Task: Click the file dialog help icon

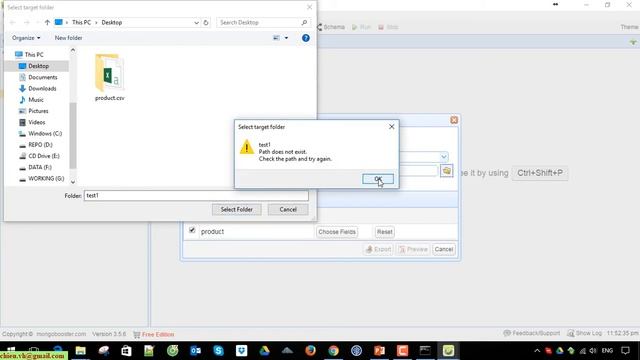Action: point(306,38)
